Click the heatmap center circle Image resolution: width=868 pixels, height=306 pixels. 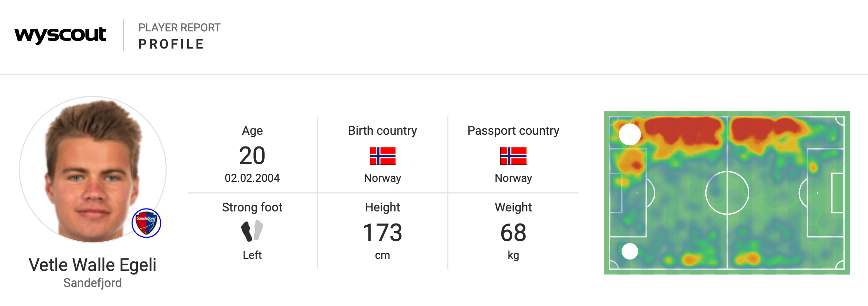coord(727,193)
